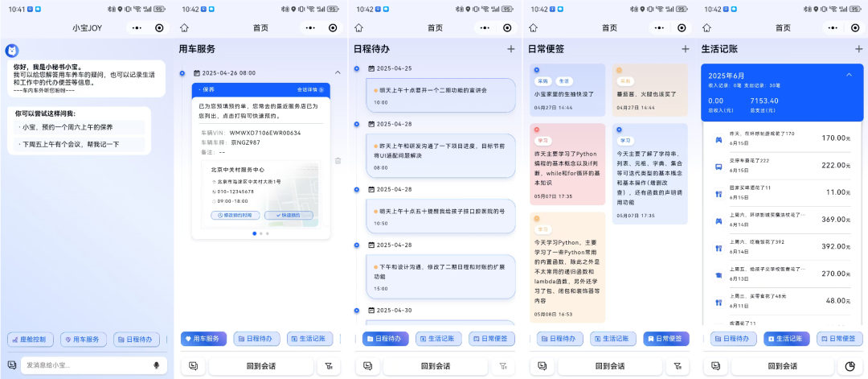The height and width of the screenshot is (379, 868).
Task: Click the 修改预约时间 button
Action: tap(239, 216)
